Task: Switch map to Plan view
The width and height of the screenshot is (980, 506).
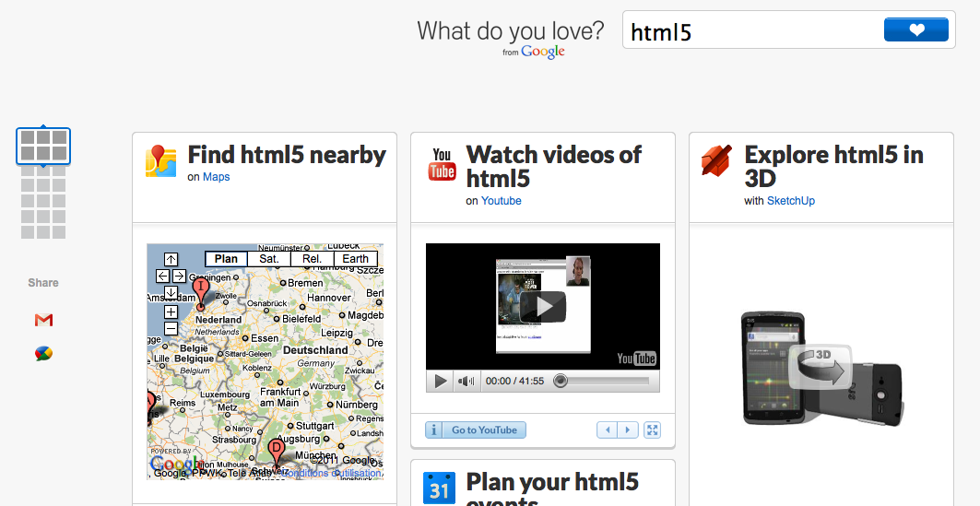Action: (226, 259)
